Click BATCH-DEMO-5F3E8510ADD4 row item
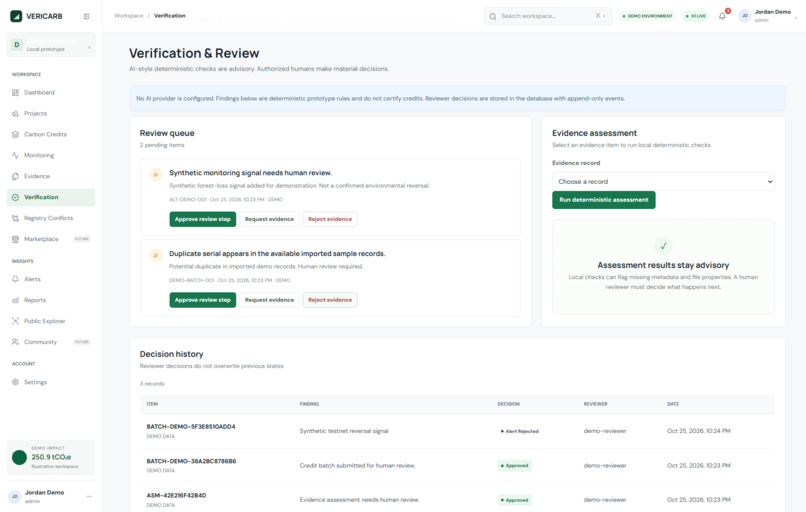 point(191,427)
